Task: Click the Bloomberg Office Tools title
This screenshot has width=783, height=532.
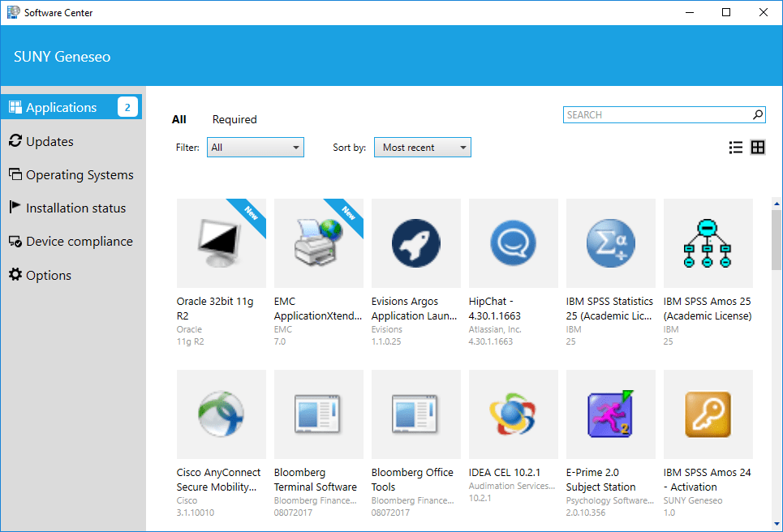Action: [412, 479]
